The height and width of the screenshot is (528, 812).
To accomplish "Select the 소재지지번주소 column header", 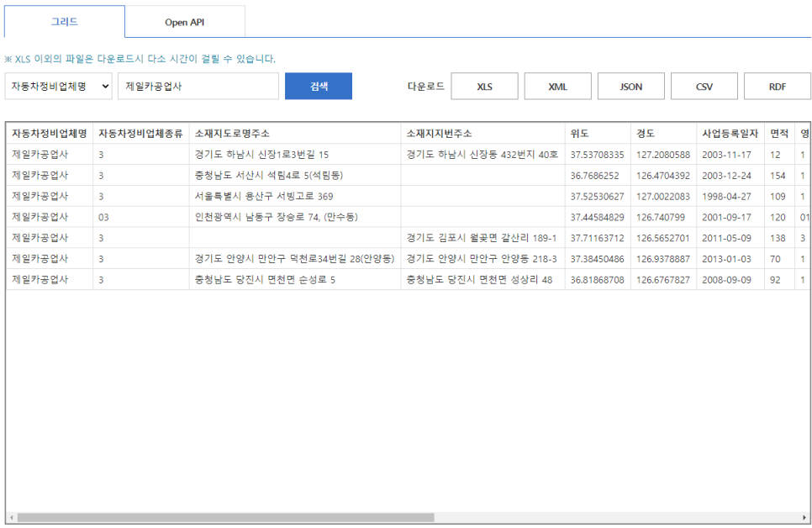I will [482, 134].
